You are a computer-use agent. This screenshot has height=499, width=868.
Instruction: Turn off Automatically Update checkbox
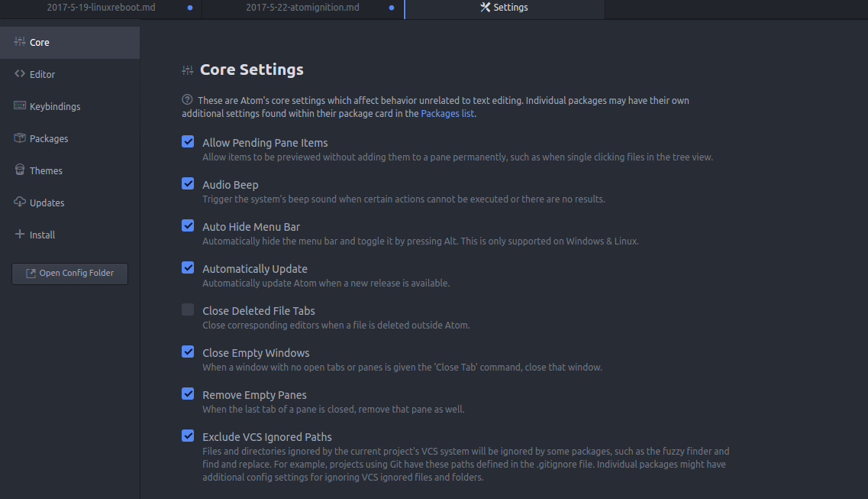(189, 268)
